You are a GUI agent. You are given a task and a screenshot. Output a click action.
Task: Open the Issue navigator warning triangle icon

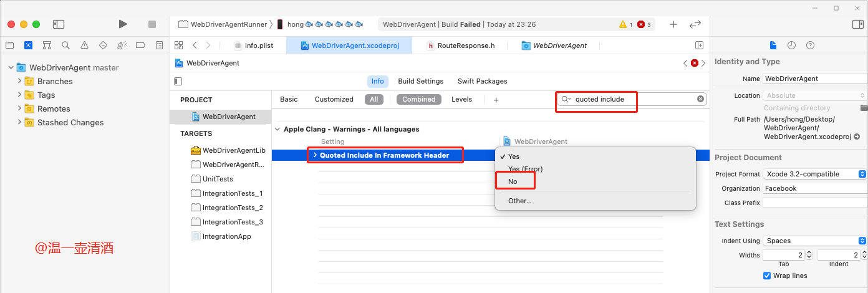(84, 46)
